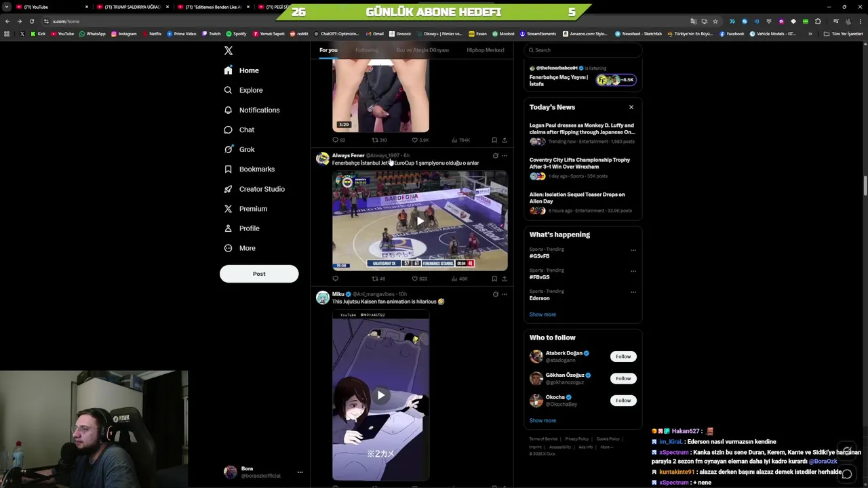The width and height of the screenshot is (868, 488).
Task: Play the Miku Jujutsu Kaisen animation video
Action: pyautogui.click(x=380, y=395)
